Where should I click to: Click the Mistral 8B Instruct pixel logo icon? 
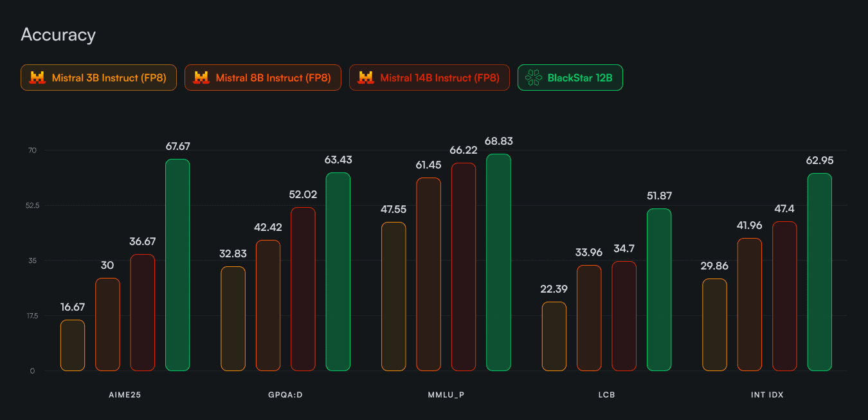pos(201,78)
